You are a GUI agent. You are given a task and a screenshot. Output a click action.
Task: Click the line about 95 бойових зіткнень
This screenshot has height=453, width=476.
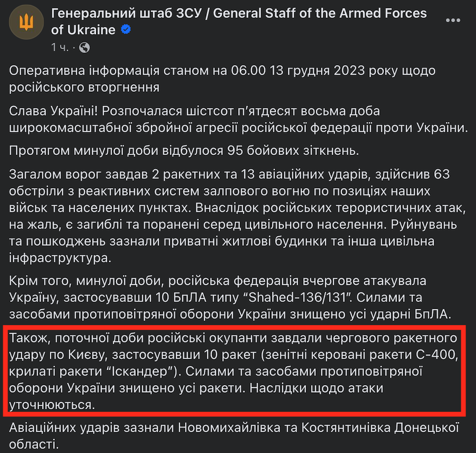[184, 151]
